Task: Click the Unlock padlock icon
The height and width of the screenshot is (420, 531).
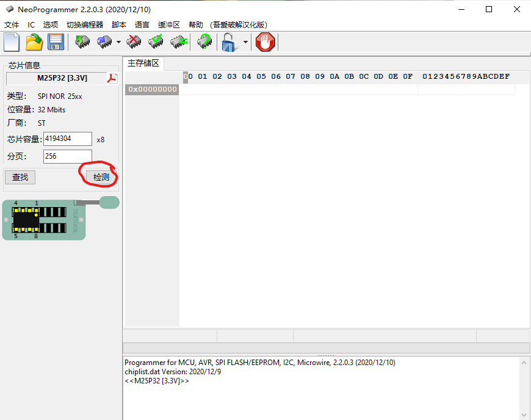Action: [229, 42]
